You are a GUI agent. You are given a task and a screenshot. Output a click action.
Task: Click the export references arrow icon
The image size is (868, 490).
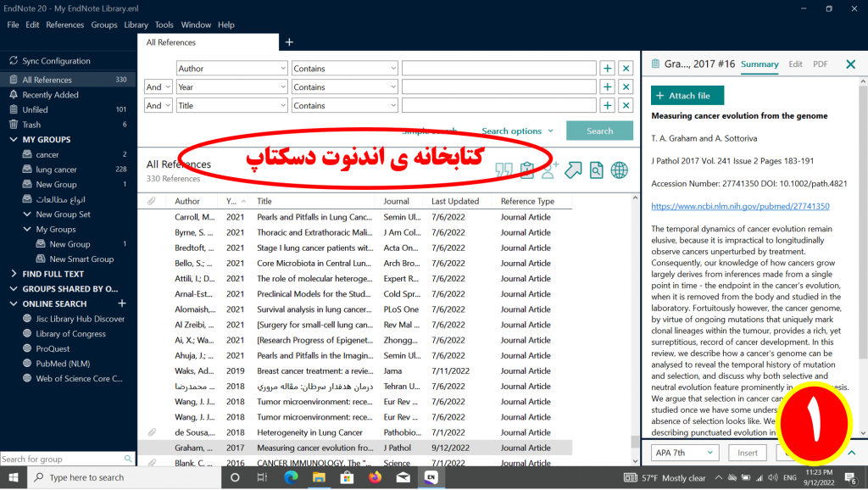coord(573,170)
